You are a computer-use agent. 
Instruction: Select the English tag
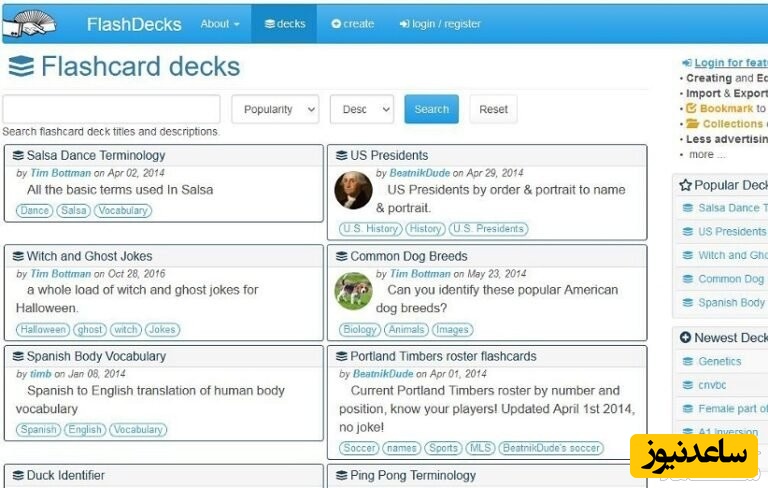[85, 430]
